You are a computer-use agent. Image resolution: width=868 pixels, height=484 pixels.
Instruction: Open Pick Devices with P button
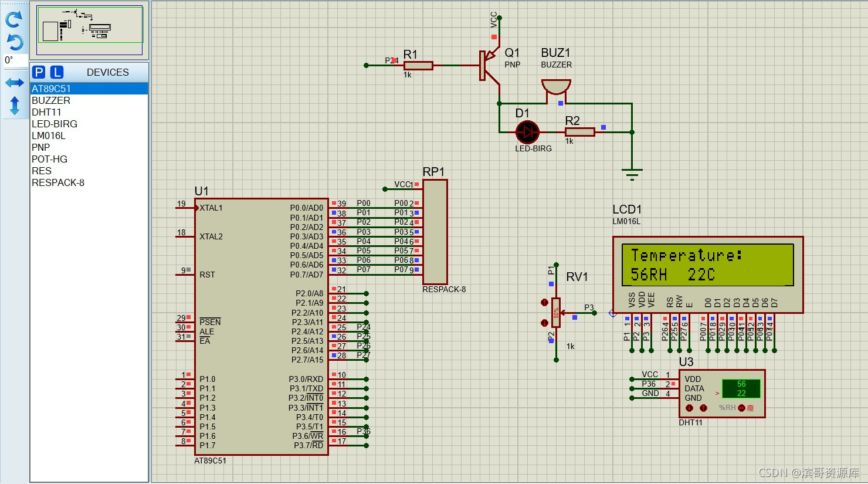coord(39,72)
